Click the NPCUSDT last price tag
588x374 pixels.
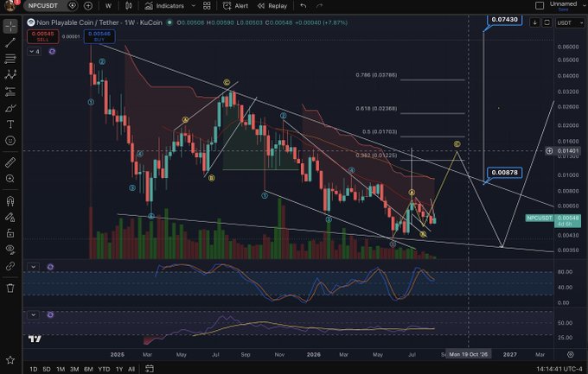point(540,219)
